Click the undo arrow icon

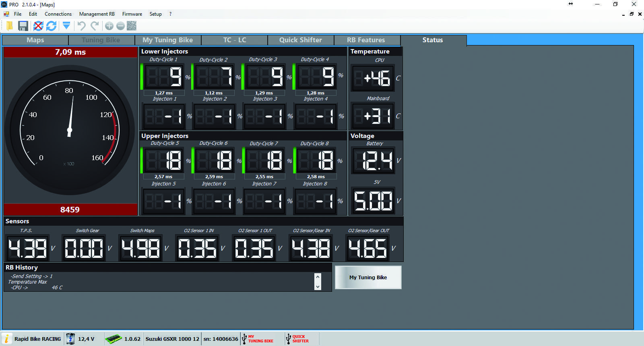(x=81, y=26)
